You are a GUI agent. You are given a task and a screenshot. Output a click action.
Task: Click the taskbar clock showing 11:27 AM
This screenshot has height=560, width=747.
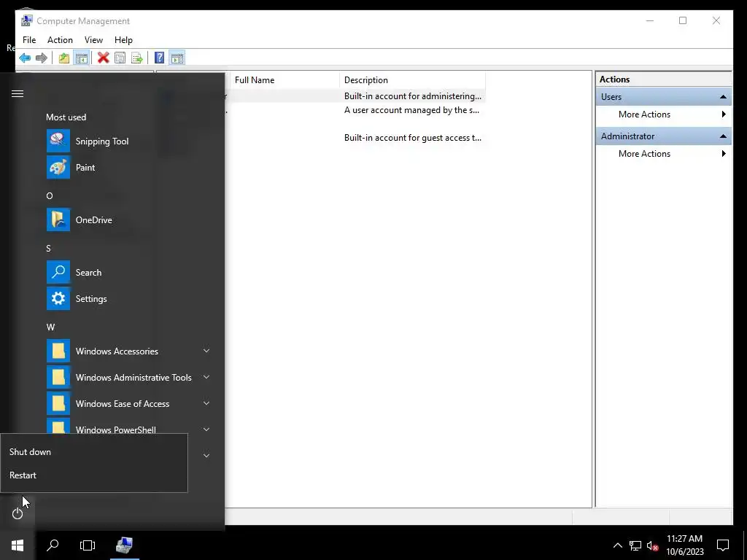pyautogui.click(x=684, y=545)
